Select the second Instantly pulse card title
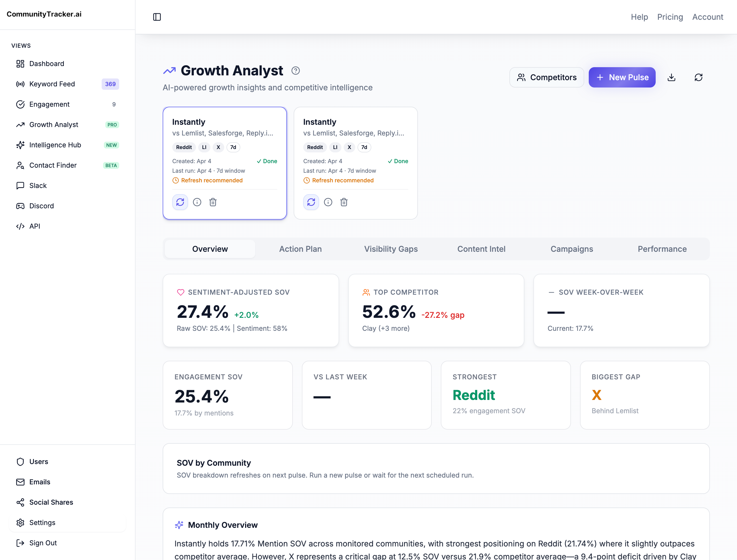The height and width of the screenshot is (560, 737). pos(319,122)
